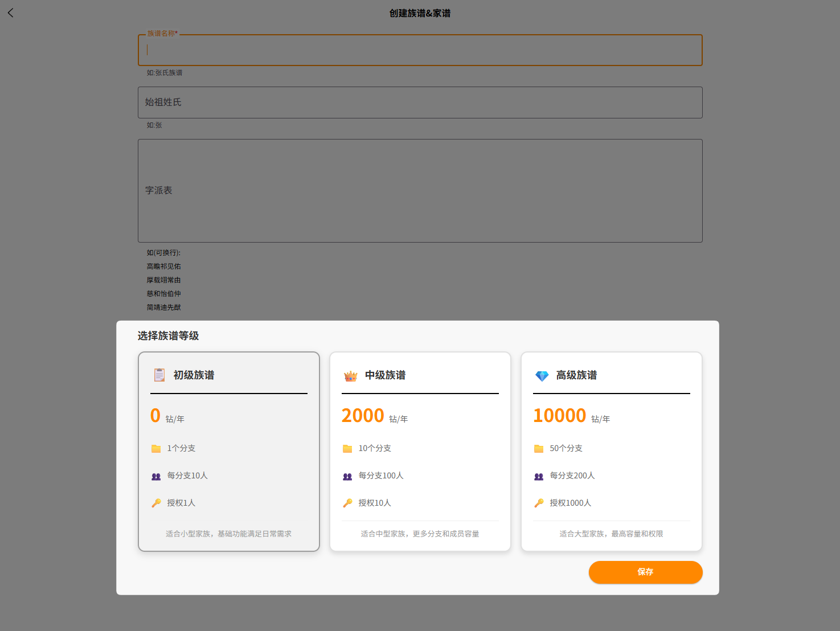Click the crown icon beside 中级族谱
The height and width of the screenshot is (631, 840).
point(351,376)
